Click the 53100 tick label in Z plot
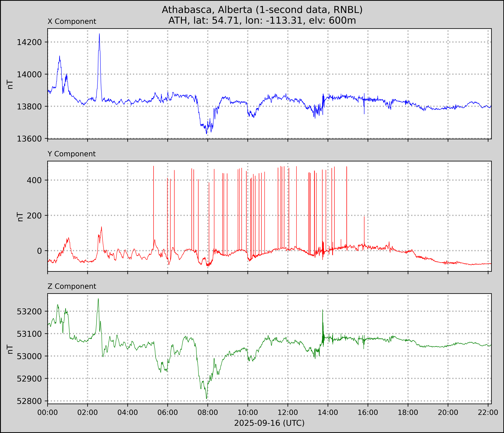The width and height of the screenshot is (504, 433). [29, 334]
